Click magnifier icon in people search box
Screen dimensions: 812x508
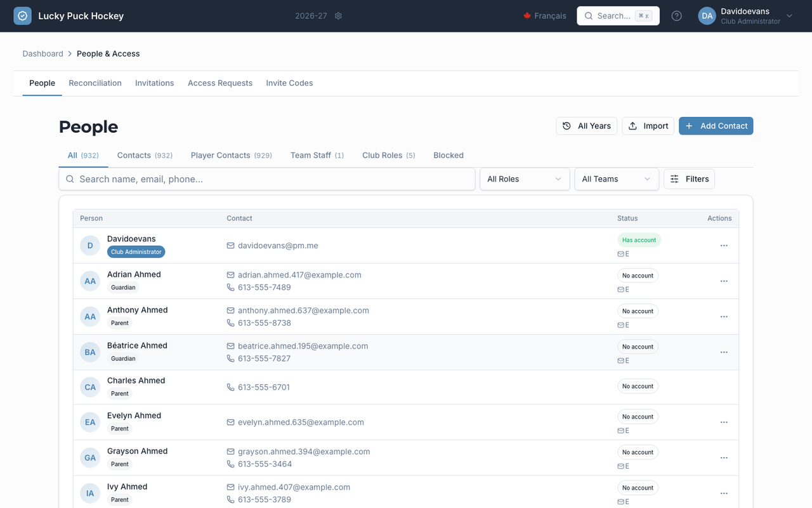70,179
